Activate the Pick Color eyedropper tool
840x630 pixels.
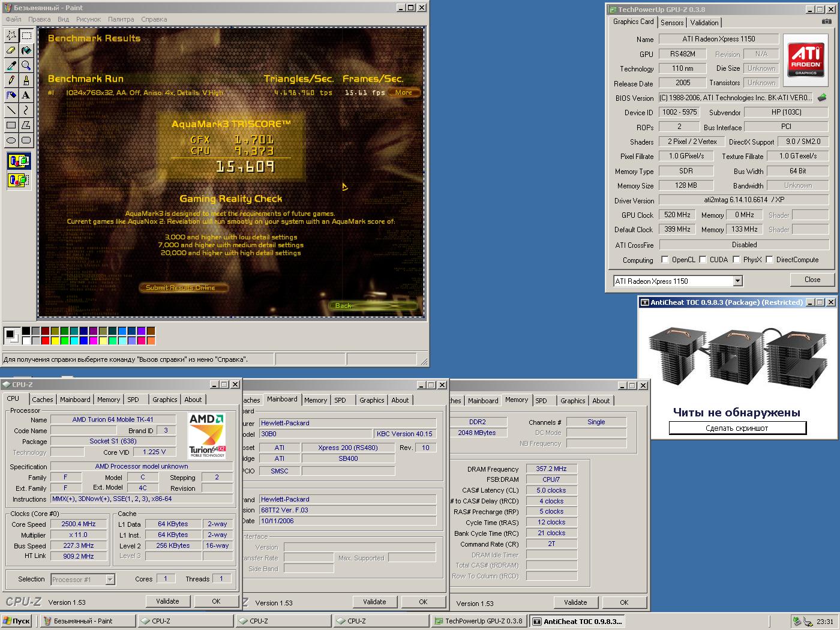(11, 65)
